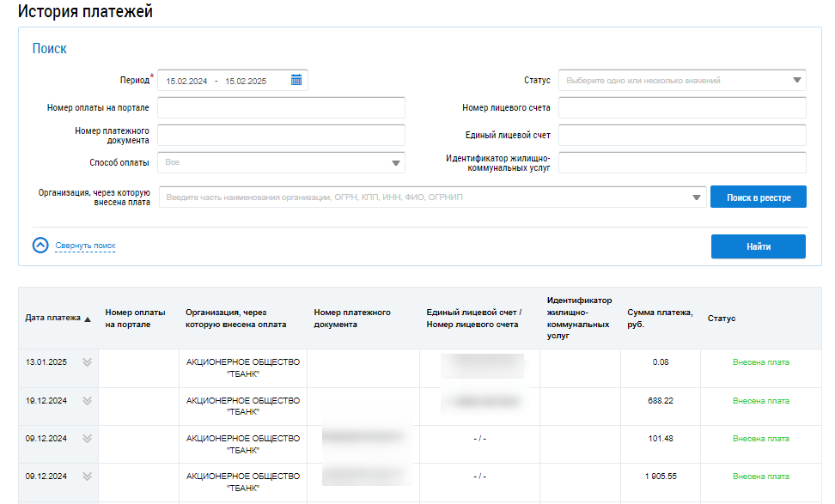
Task: Focus the Номер оплаты на портале field
Action: [x=281, y=108]
